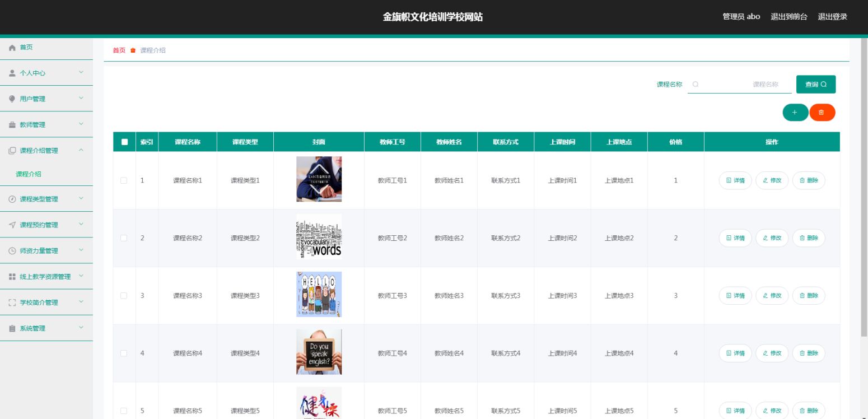Click the 首页 breadcrumb link
This screenshot has height=419, width=868.
(119, 50)
